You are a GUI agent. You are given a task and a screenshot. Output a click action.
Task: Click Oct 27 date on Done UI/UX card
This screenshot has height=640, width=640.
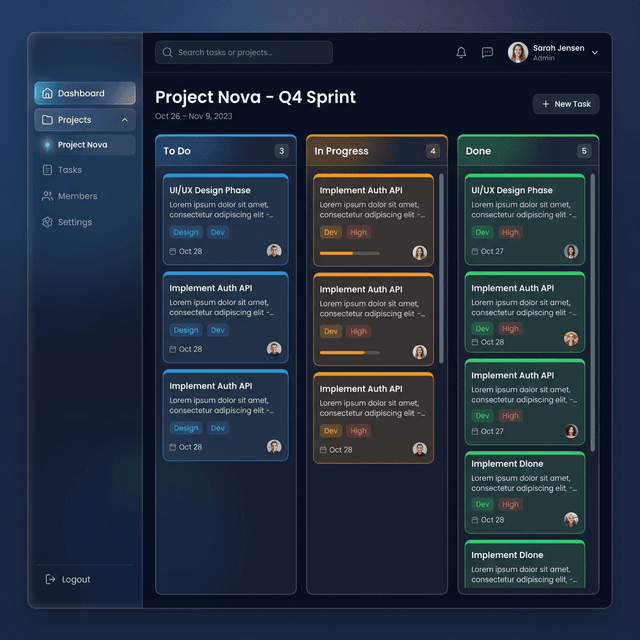tap(492, 251)
